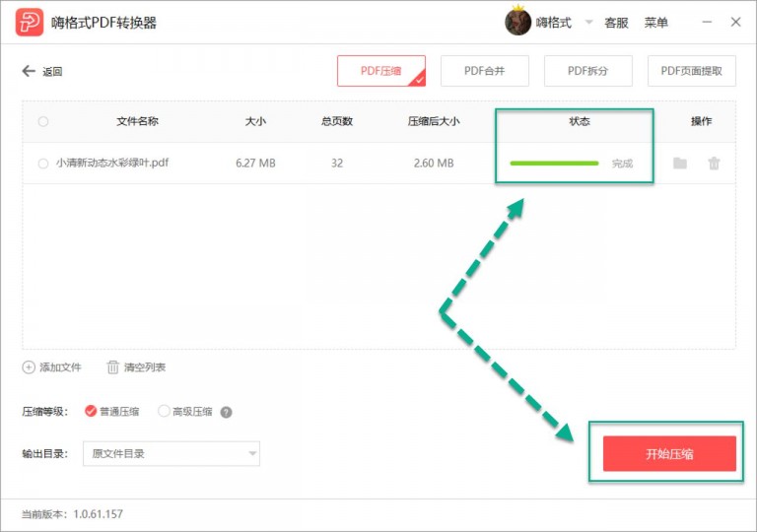Click the plus icon of 添加文件
The image size is (757, 532).
pyautogui.click(x=29, y=367)
